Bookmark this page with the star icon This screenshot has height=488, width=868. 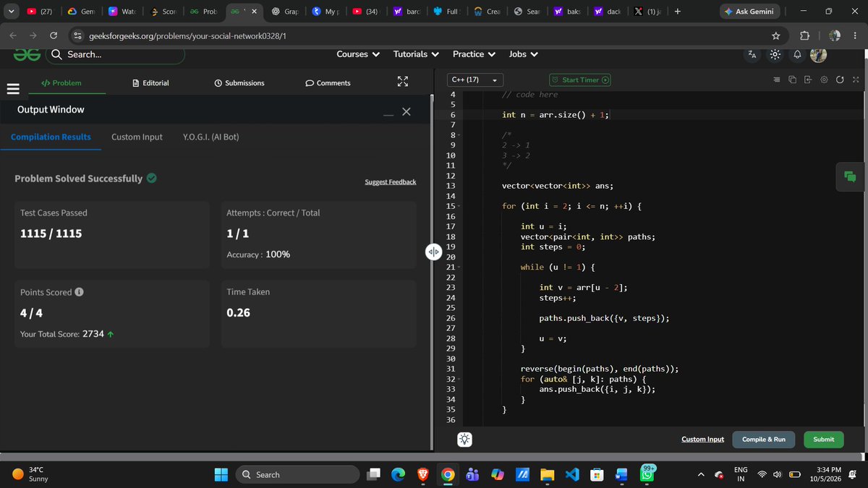pos(775,35)
